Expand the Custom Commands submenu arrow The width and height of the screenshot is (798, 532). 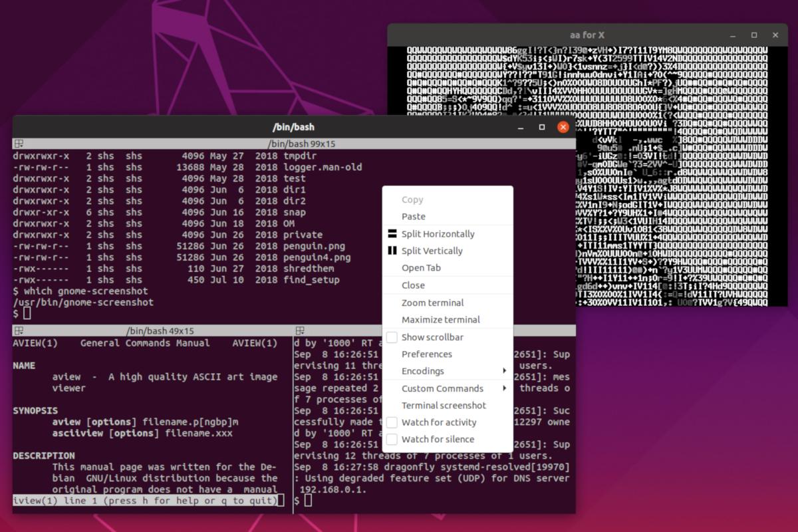pos(504,388)
